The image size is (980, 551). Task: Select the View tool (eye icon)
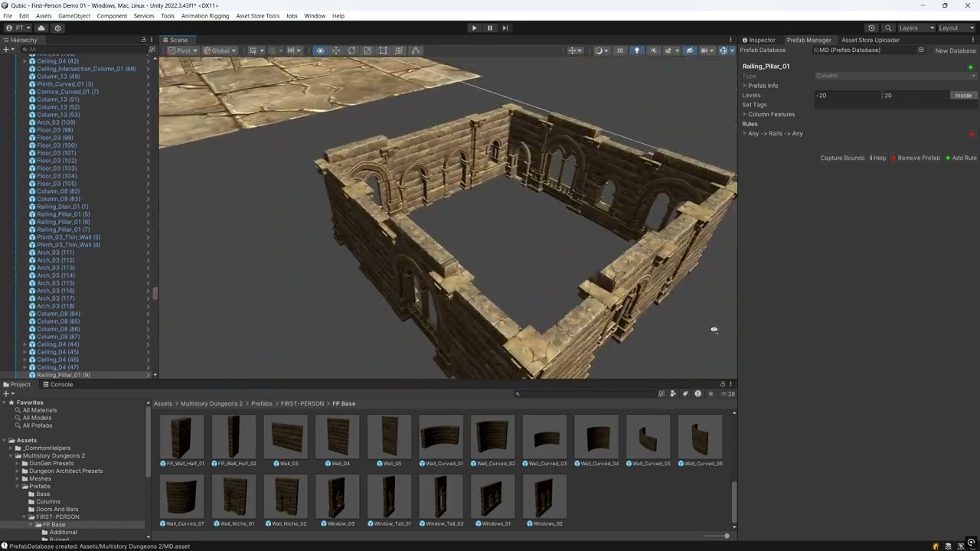click(320, 51)
